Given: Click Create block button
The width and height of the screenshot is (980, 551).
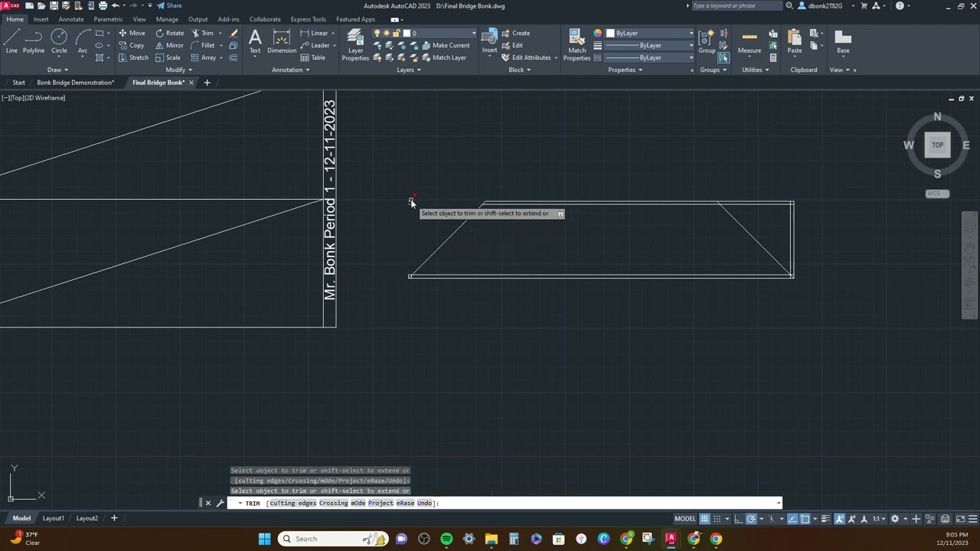Looking at the screenshot, I should click(x=515, y=33).
